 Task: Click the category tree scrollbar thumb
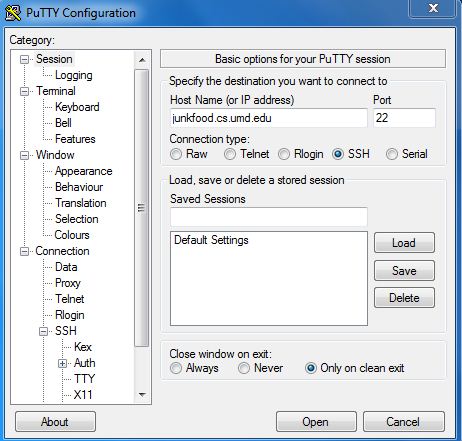click(142, 208)
